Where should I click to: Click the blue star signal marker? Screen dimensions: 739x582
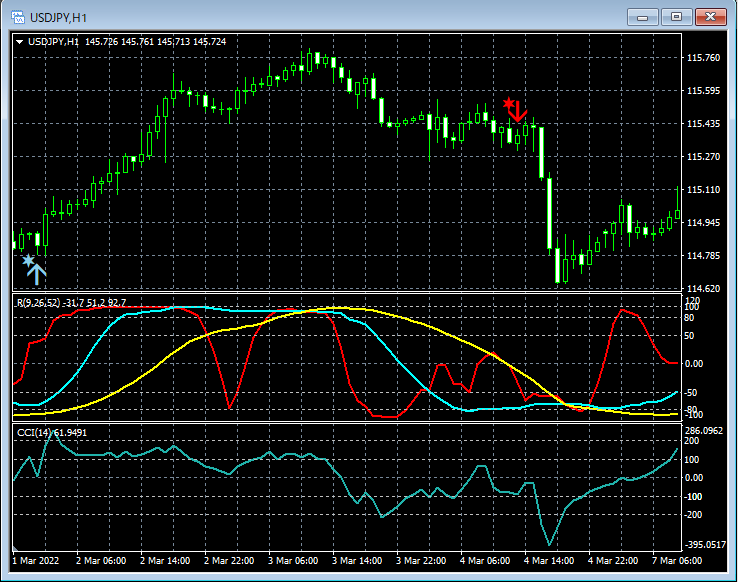click(28, 260)
